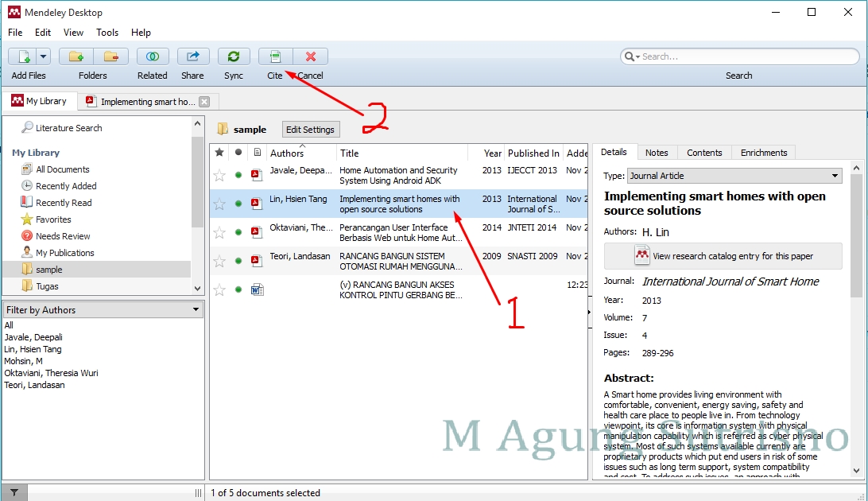The width and height of the screenshot is (868, 501).
Task: Open the Tools menu
Action: click(107, 32)
